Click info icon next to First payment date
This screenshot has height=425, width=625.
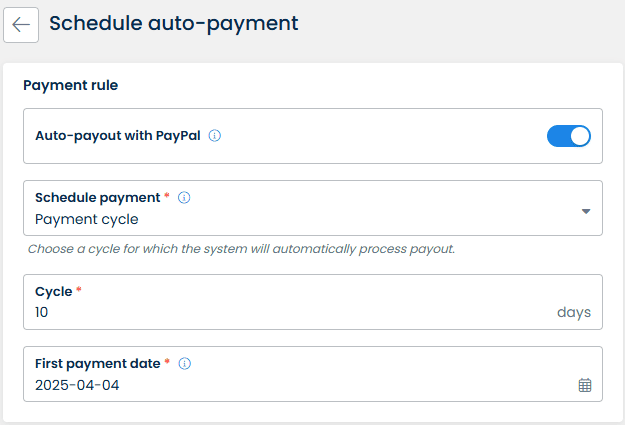click(185, 364)
